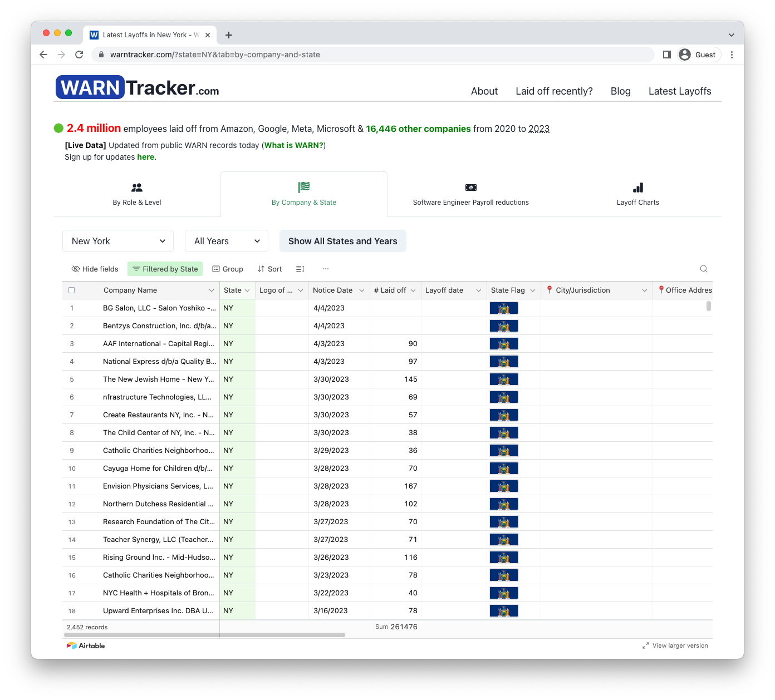Switch to By Role & Level tab
Screen dimensions: 775x700
pos(137,194)
